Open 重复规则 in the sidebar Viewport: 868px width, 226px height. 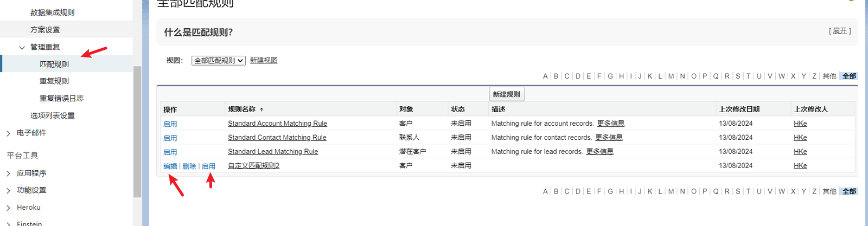[x=54, y=81]
